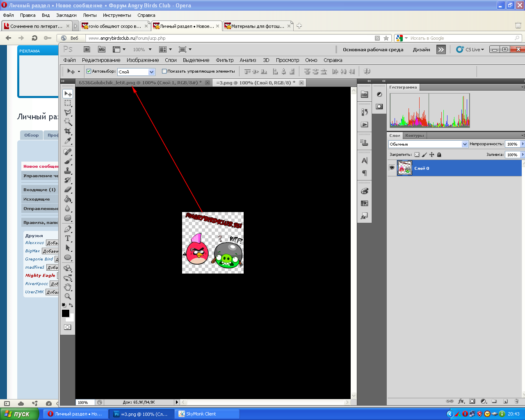Image resolution: width=525 pixels, height=420 pixels.
Task: Open the fill Заливка slider arrow
Action: point(523,155)
